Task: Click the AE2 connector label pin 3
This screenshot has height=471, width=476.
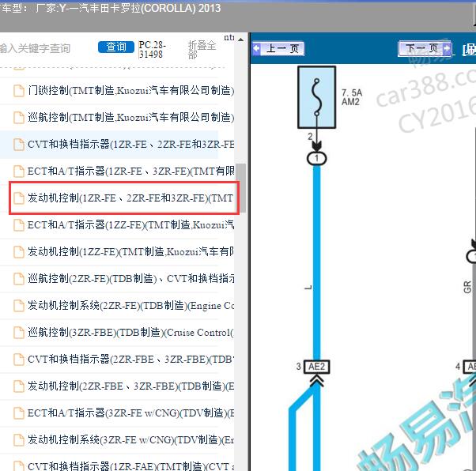Action: point(316,367)
